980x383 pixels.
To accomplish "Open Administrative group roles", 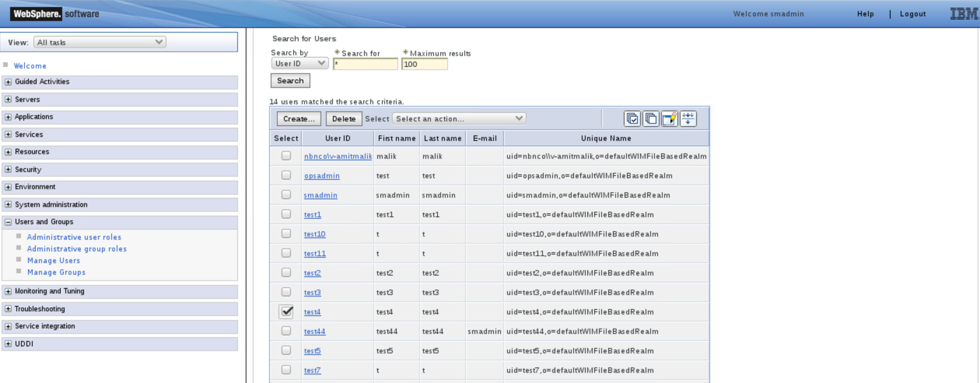I will (x=77, y=249).
